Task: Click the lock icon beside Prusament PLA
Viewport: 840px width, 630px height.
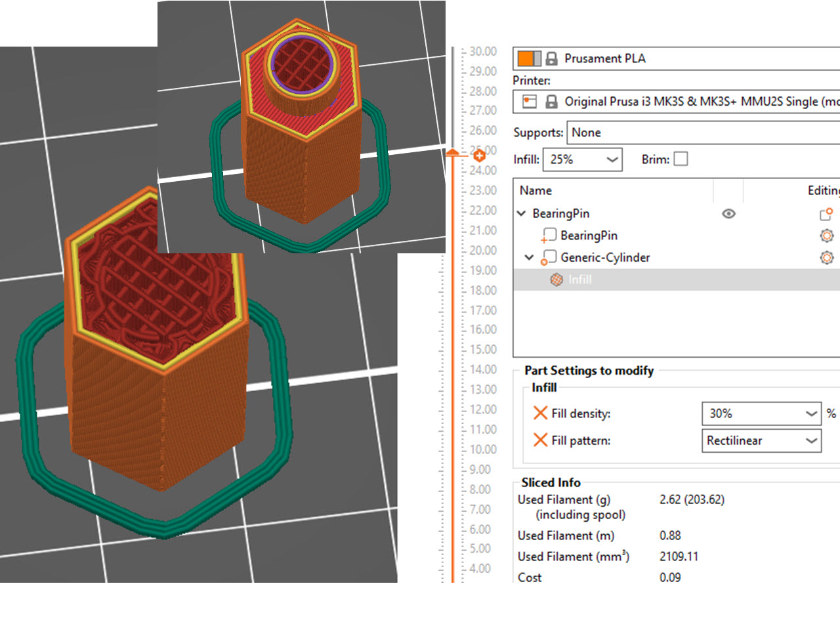Action: pos(552,58)
